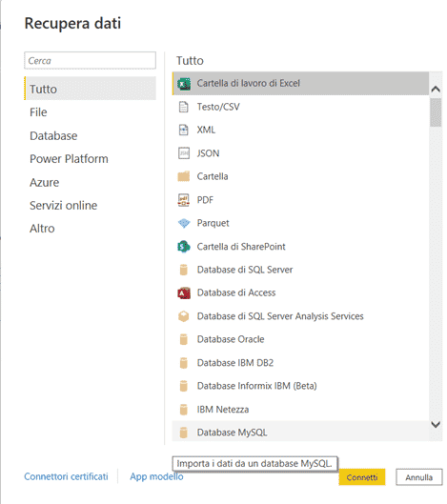Image resolution: width=447 pixels, height=504 pixels.
Task: Choose the "XML" connector label
Action: tap(206, 130)
